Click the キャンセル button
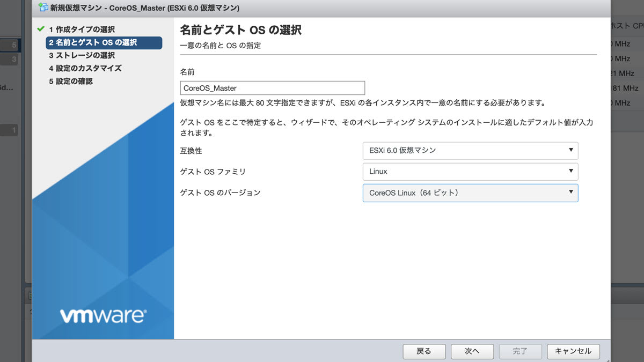644x362 pixels. point(573,351)
